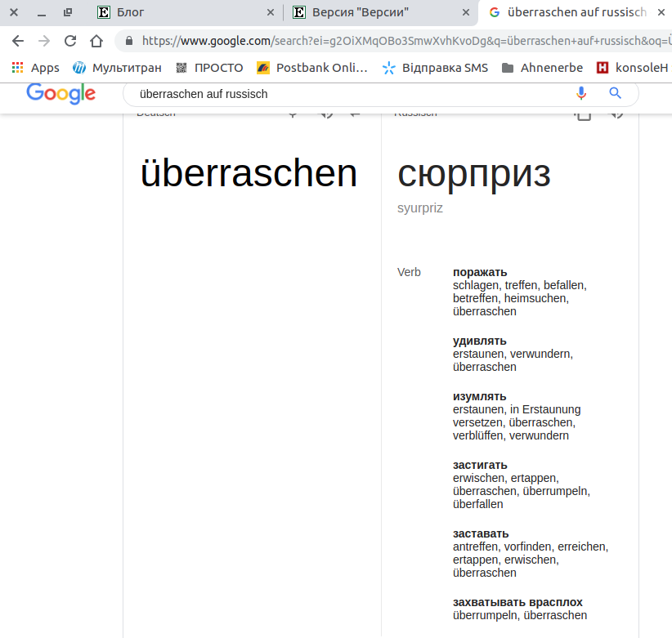Image resolution: width=672 pixels, height=638 pixels.
Task: Close the Блог tab
Action: [x=271, y=12]
